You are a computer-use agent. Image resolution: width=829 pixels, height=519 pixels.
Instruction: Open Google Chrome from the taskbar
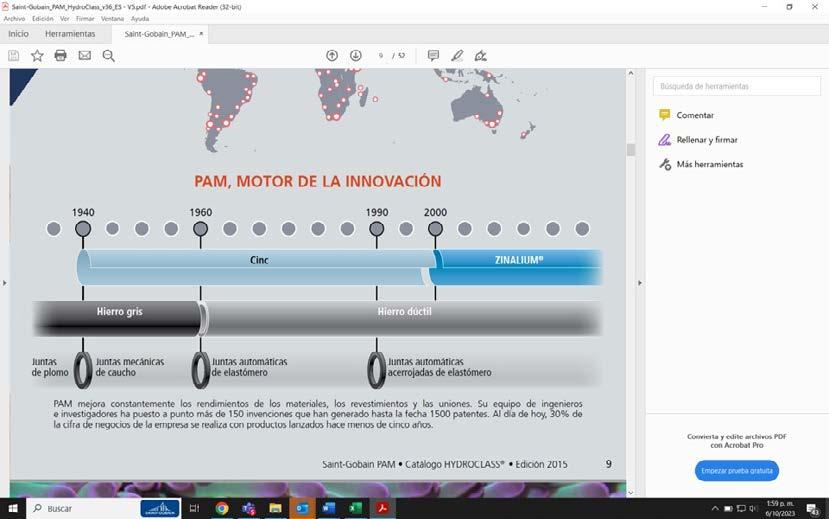(222, 508)
